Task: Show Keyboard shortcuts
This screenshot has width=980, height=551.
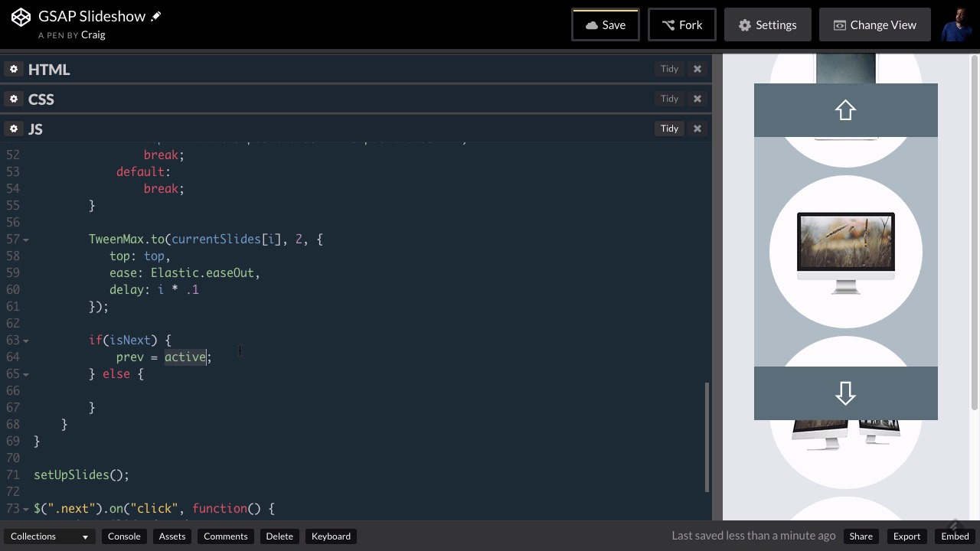Action: click(331, 536)
